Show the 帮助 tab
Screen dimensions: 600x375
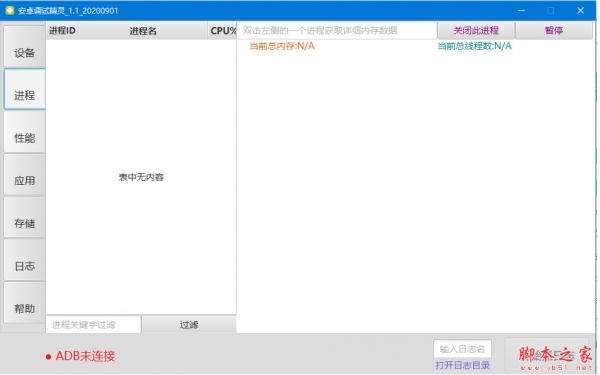pyautogui.click(x=24, y=303)
